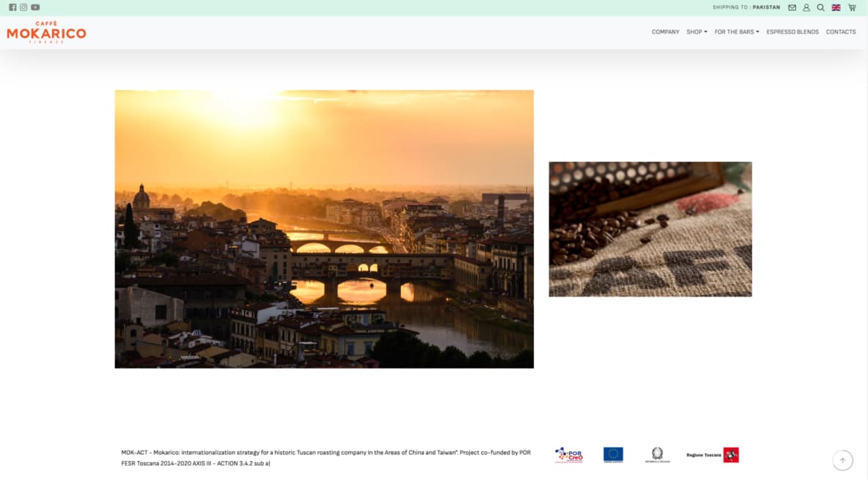Select the UK flag language icon

tap(836, 7)
